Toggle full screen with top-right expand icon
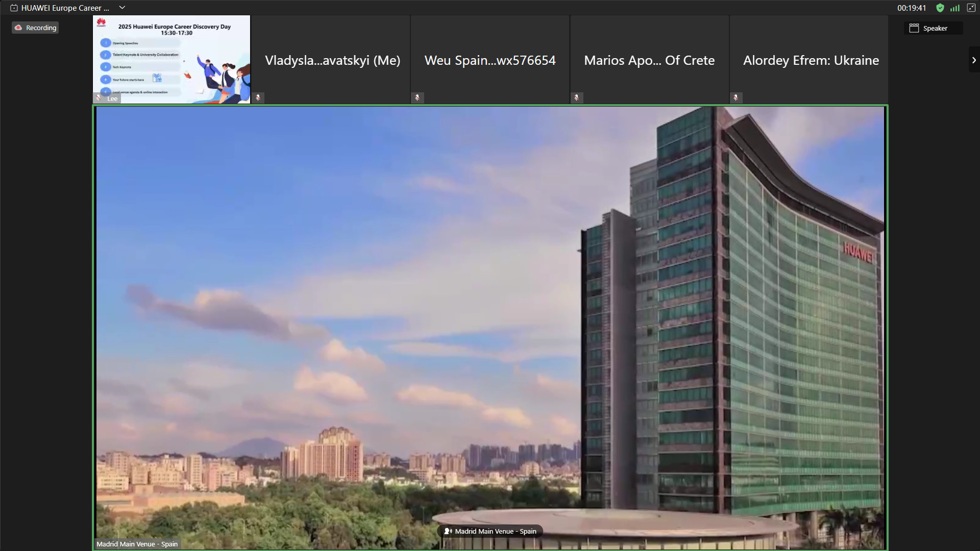The image size is (980, 551). pyautogui.click(x=971, y=8)
